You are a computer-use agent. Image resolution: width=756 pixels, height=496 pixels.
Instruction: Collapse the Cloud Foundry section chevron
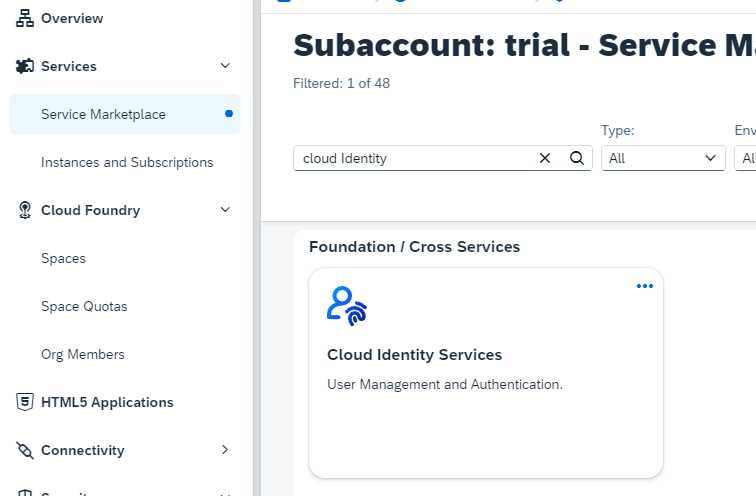(225, 210)
